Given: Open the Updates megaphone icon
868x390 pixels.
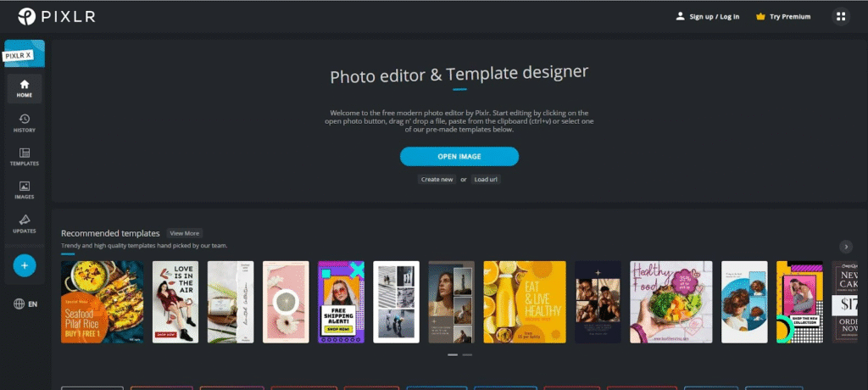Looking at the screenshot, I should (25, 225).
